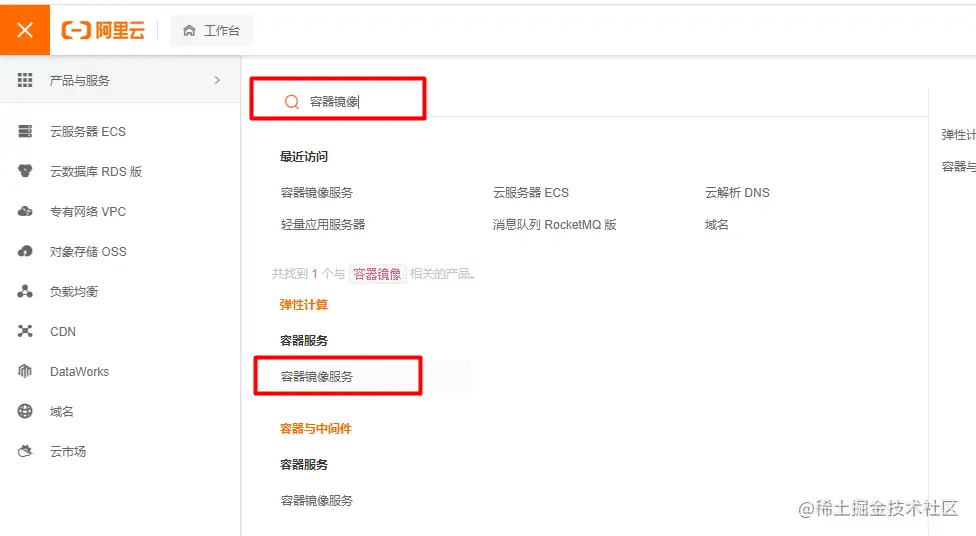Screen dimensions: 976x536
Task: Click the 对象存储 OSS icon
Action: [x=26, y=251]
